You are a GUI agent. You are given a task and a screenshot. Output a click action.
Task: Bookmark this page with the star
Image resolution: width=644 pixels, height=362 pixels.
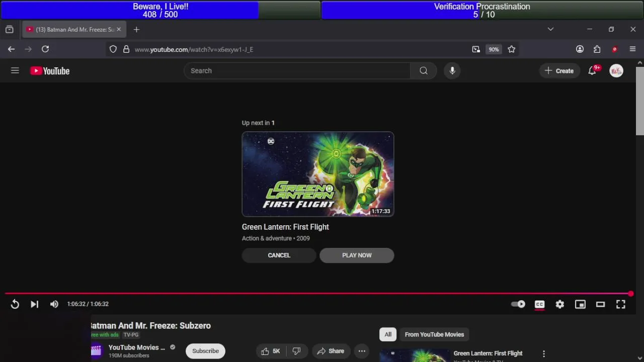(x=512, y=49)
